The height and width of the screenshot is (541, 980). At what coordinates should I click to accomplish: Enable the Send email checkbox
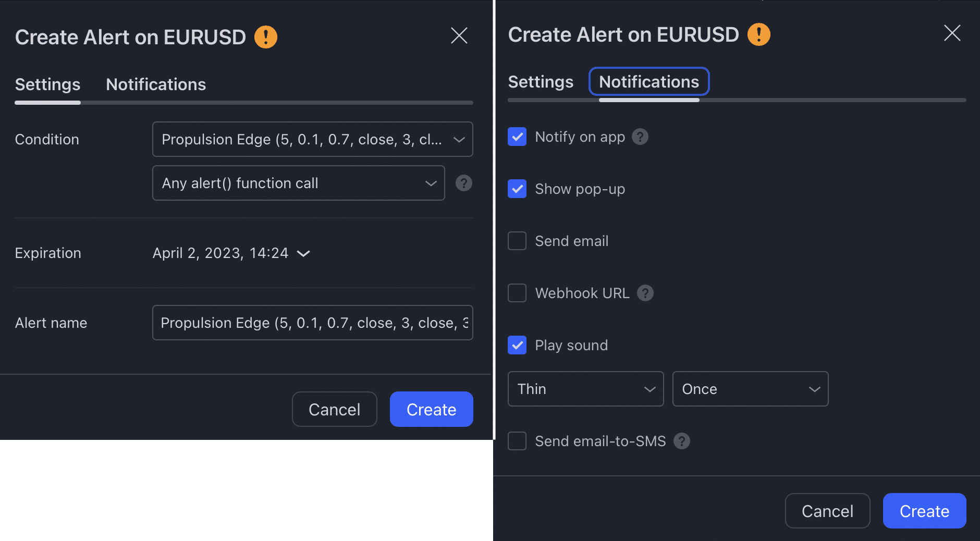(x=517, y=241)
